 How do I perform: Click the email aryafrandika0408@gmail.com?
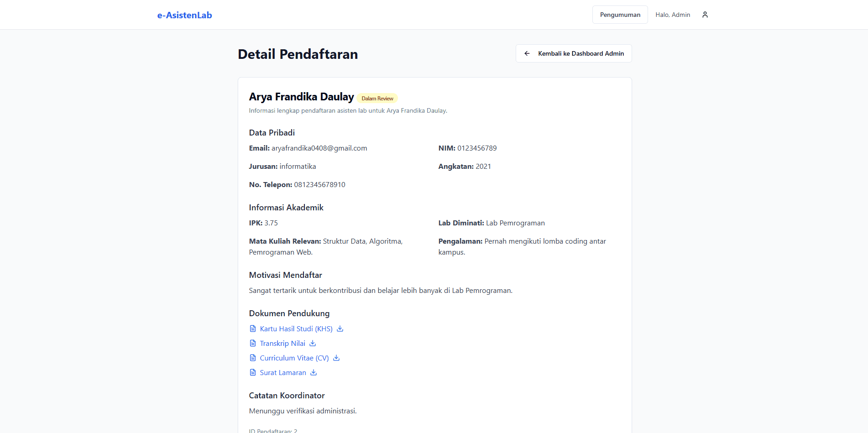point(319,148)
